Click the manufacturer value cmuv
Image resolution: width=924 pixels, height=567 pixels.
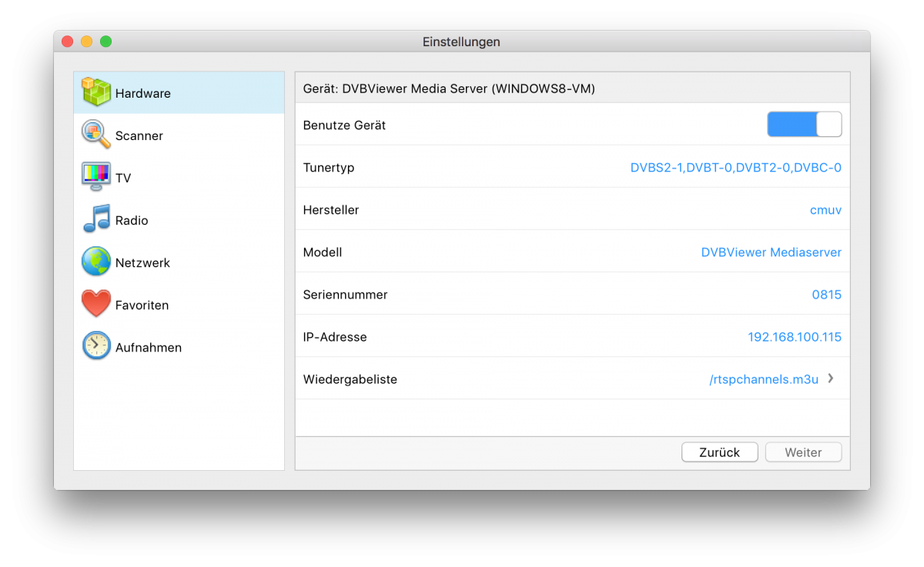pyautogui.click(x=825, y=210)
